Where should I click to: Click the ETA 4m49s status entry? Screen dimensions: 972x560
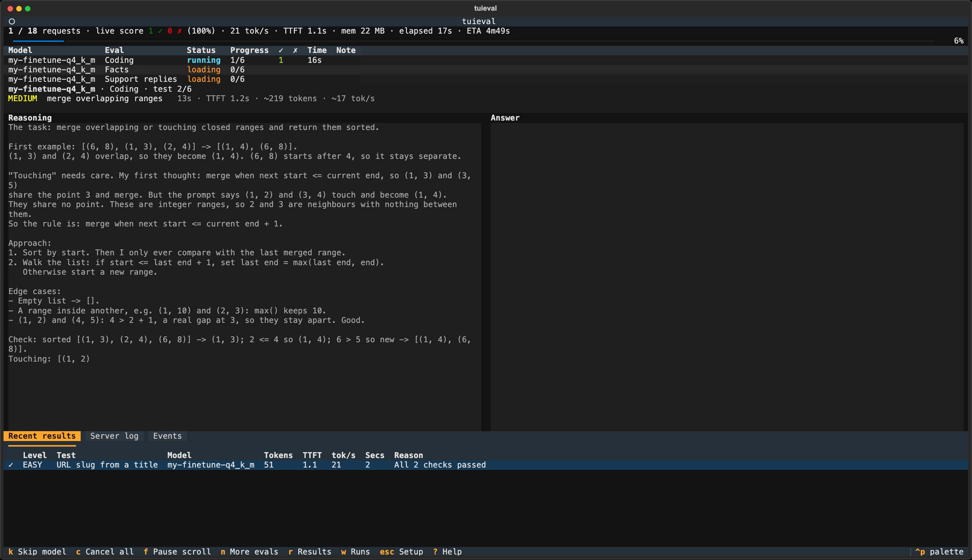click(488, 31)
